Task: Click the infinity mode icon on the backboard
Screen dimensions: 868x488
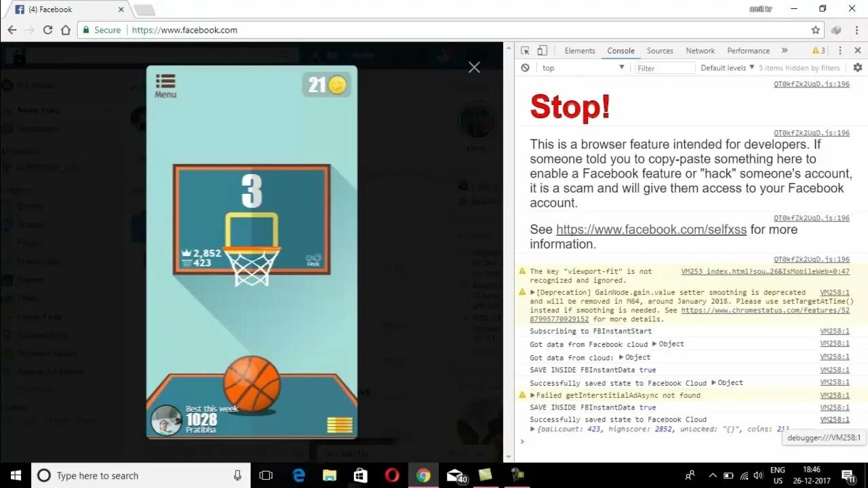Action: tap(313, 260)
